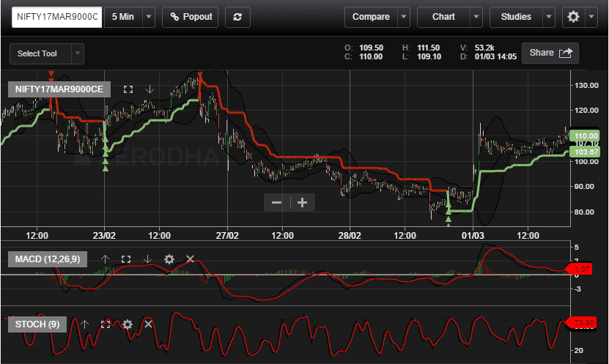
Task: Click the Share button
Action: point(550,53)
